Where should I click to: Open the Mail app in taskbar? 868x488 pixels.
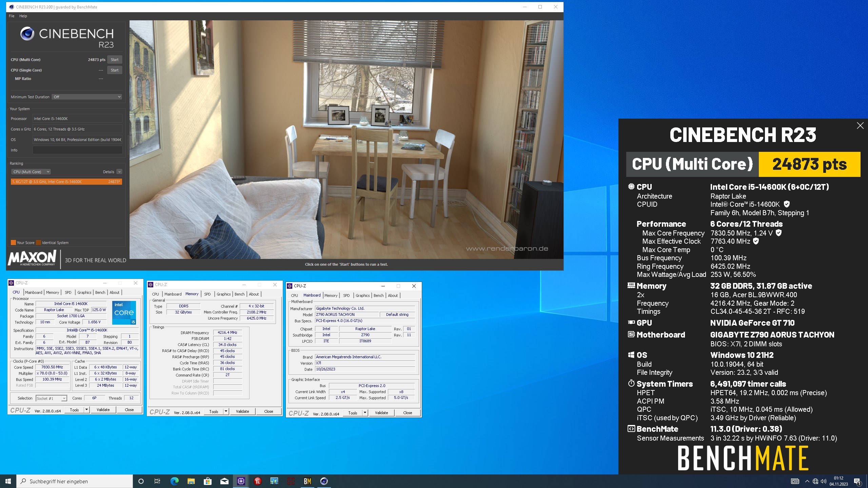[224, 481]
